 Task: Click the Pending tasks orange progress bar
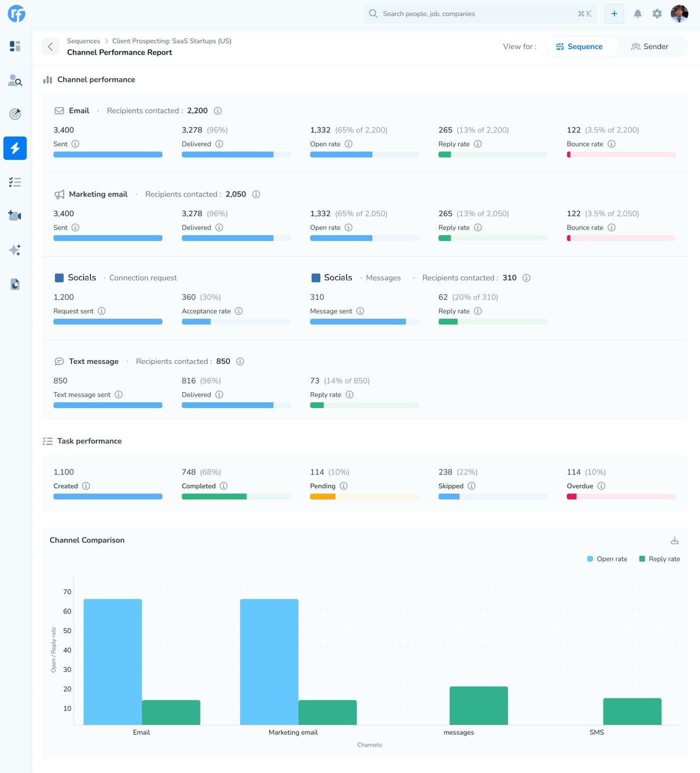pos(364,497)
